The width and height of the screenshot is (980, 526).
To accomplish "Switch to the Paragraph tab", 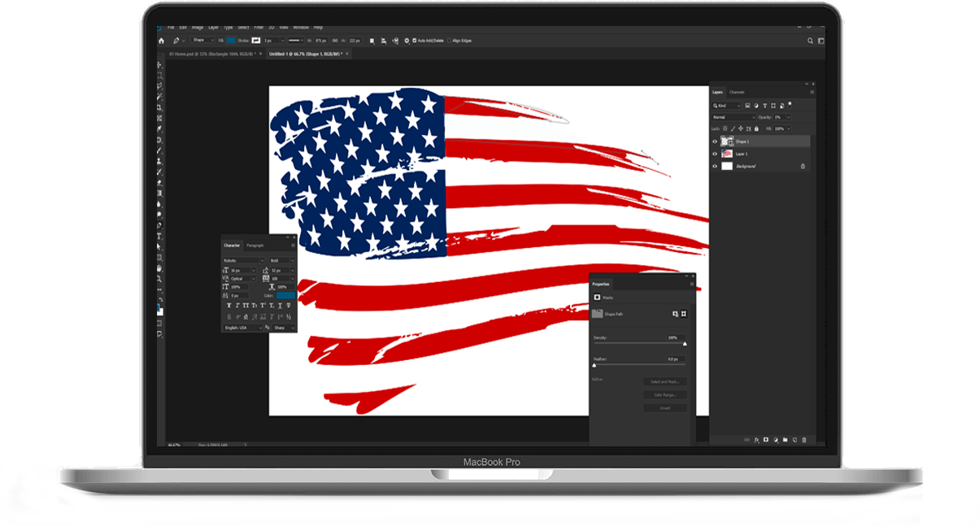I will pos(255,245).
